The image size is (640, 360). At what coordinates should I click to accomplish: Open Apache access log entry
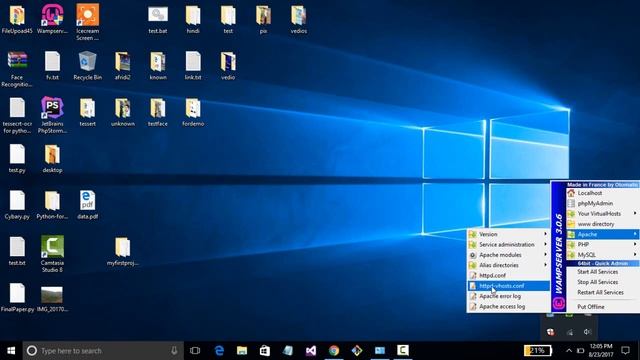coord(508,306)
